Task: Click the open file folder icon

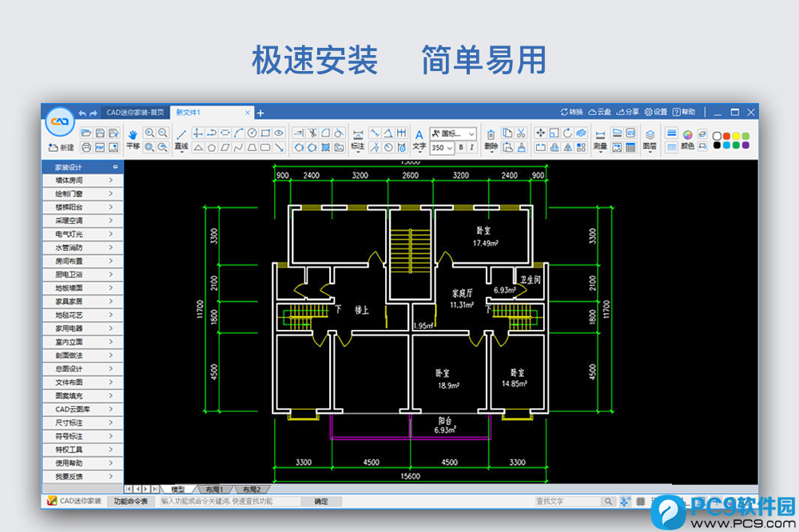Action: 86,133
